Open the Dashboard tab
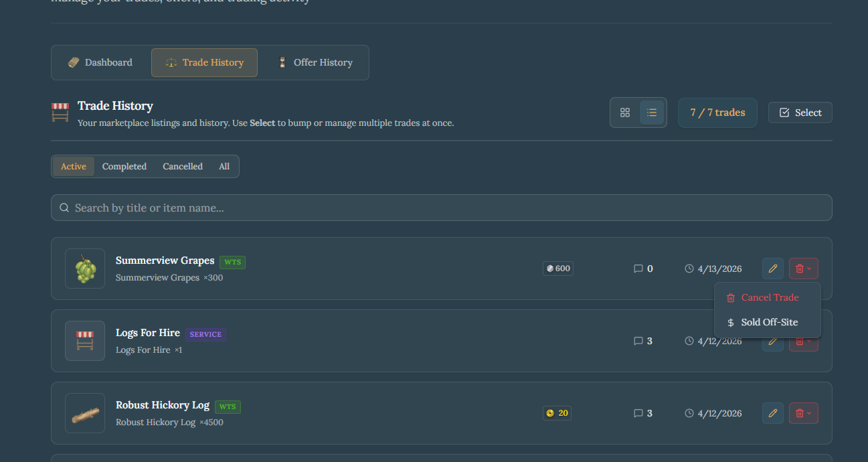This screenshot has height=462, width=868. click(x=100, y=62)
